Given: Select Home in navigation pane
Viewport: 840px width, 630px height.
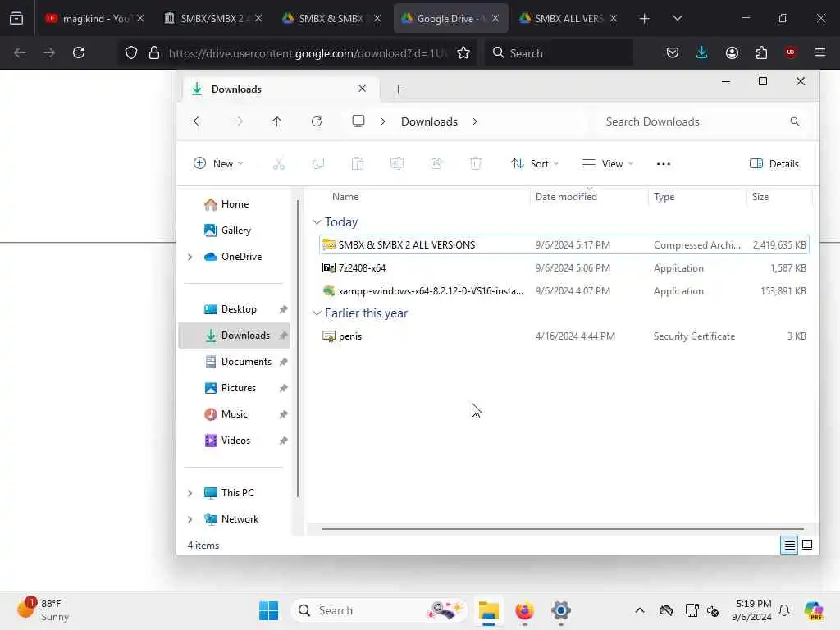Looking at the screenshot, I should tap(235, 204).
